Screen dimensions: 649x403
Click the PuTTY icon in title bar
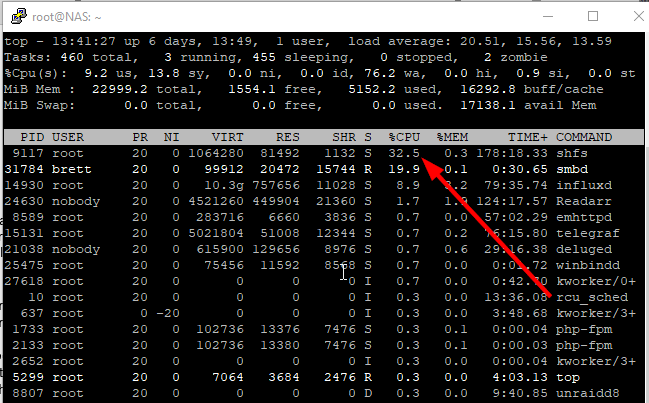(x=19, y=17)
